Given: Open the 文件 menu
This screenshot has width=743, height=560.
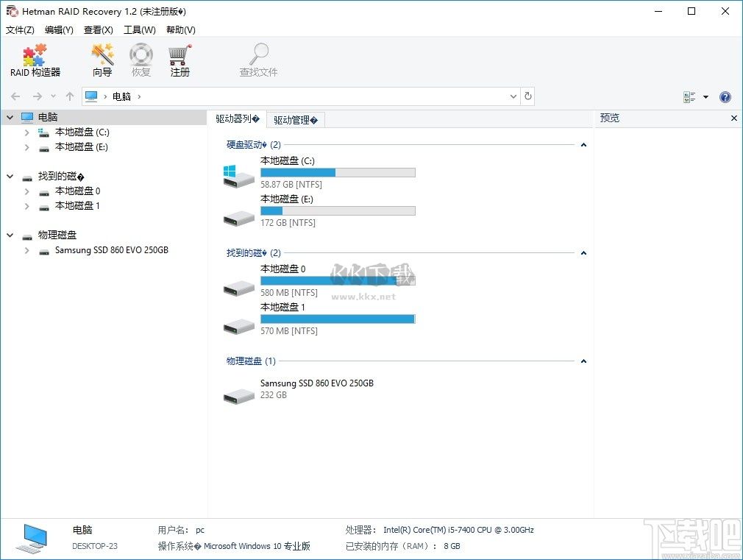Looking at the screenshot, I should pyautogui.click(x=19, y=30).
